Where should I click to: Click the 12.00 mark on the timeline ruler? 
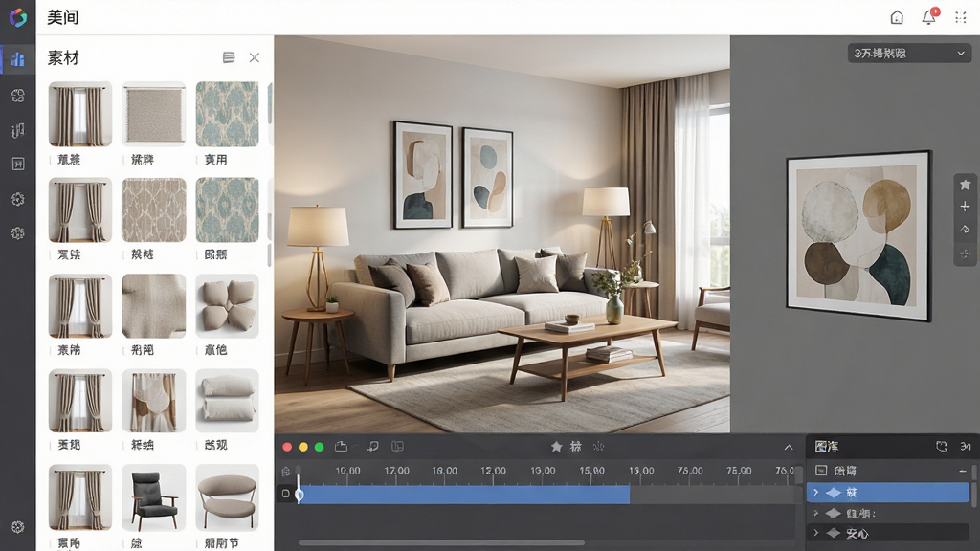tap(493, 471)
